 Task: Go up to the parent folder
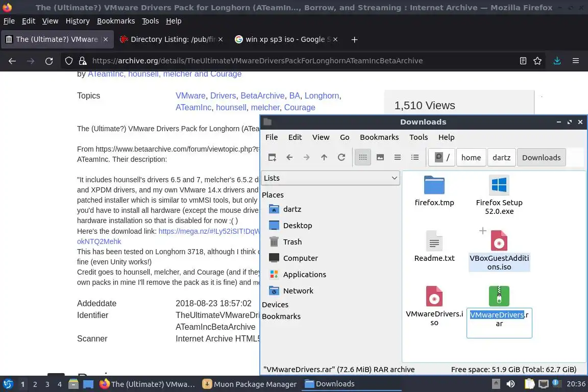[x=324, y=157]
